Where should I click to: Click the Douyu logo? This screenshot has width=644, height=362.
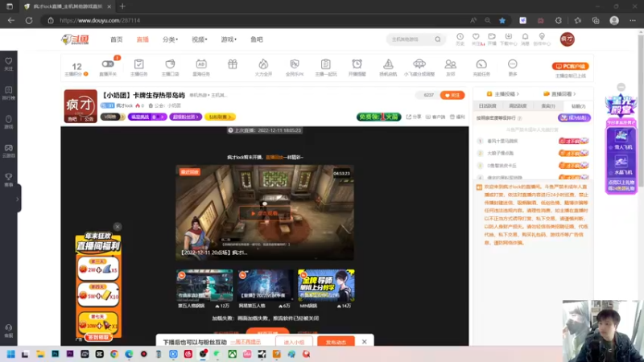pyautogui.click(x=75, y=39)
